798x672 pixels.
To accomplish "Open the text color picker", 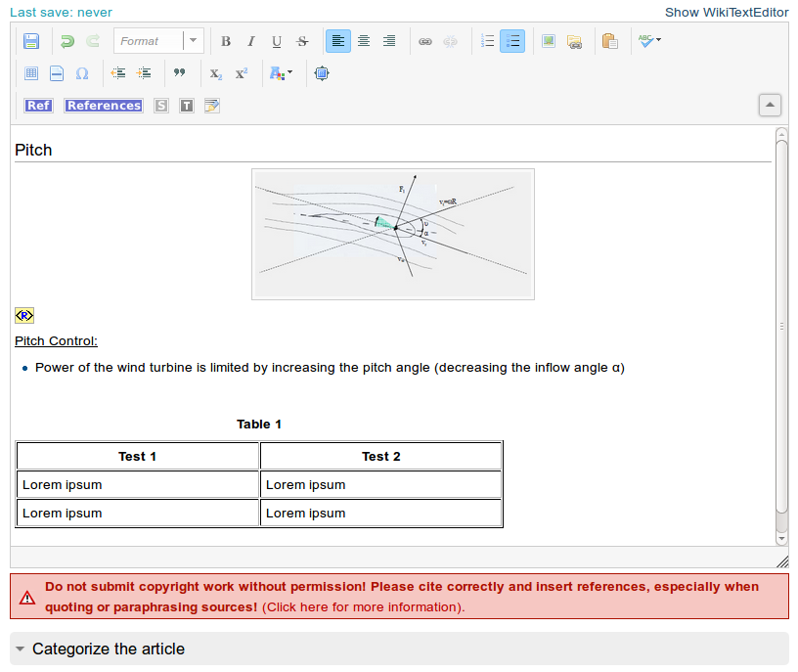I will (281, 73).
